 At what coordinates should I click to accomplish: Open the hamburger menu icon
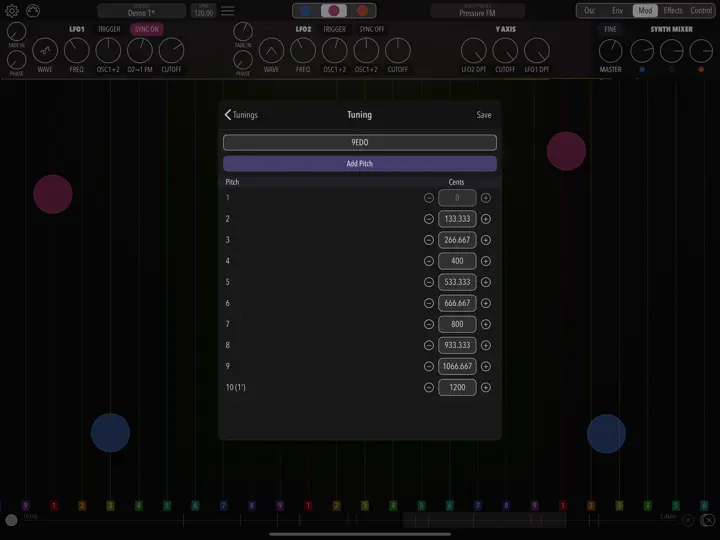pyautogui.click(x=227, y=11)
